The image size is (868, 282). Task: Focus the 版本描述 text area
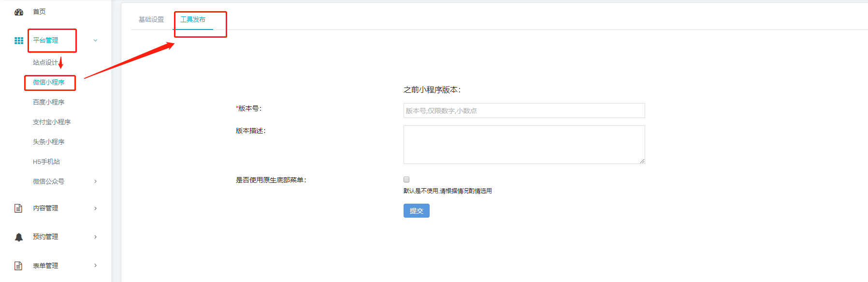[524, 145]
